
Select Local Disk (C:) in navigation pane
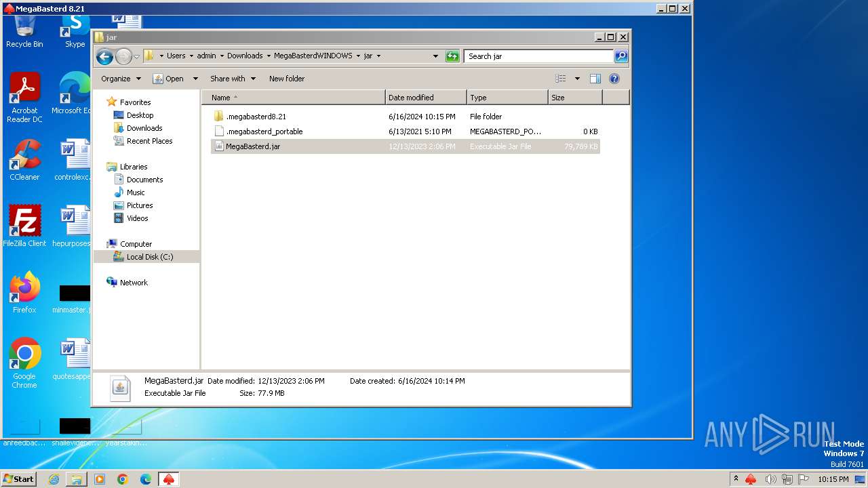[x=146, y=257]
